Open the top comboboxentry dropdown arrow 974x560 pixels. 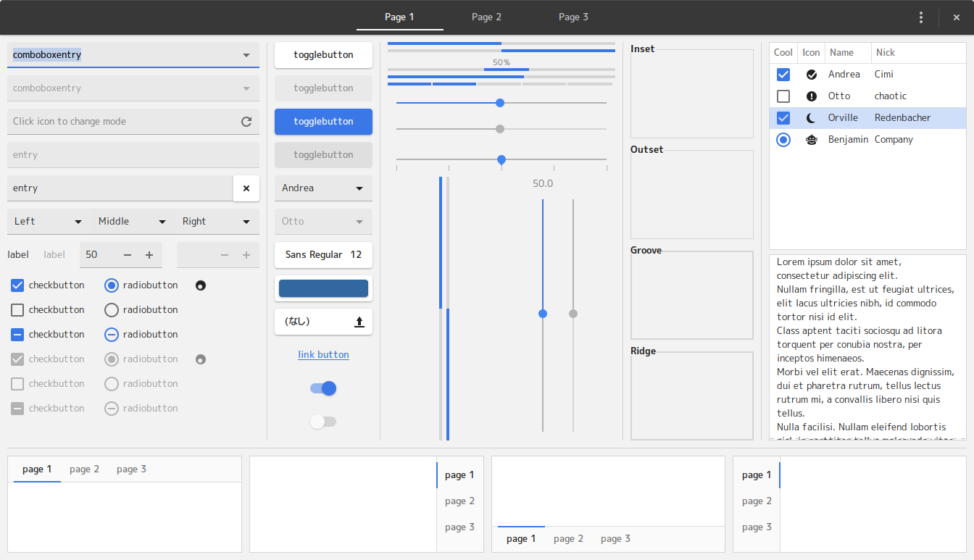coord(246,55)
